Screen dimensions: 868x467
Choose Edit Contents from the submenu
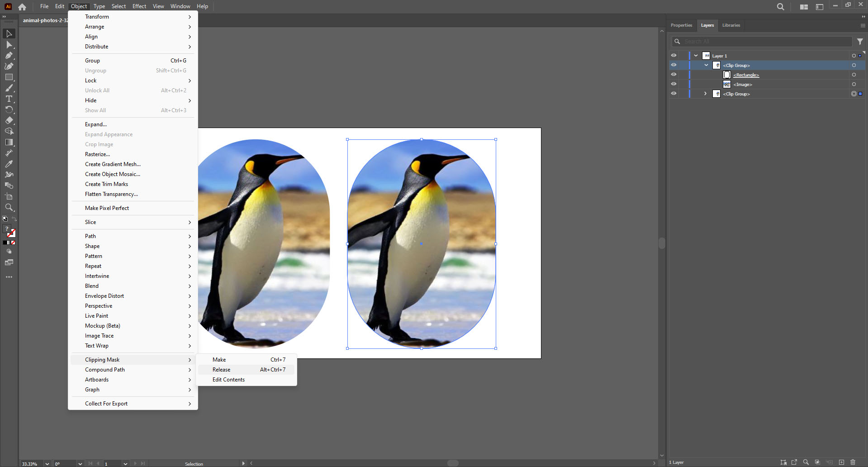228,380
